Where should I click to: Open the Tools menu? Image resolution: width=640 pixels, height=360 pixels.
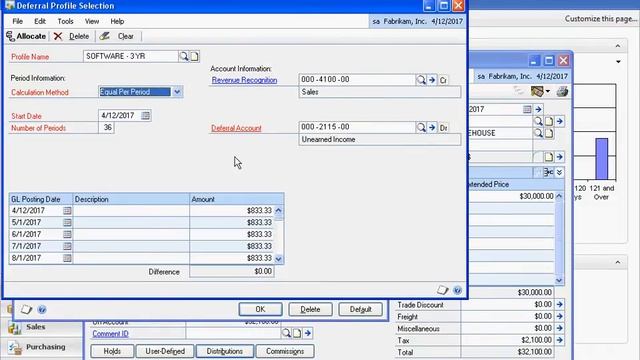pos(65,21)
